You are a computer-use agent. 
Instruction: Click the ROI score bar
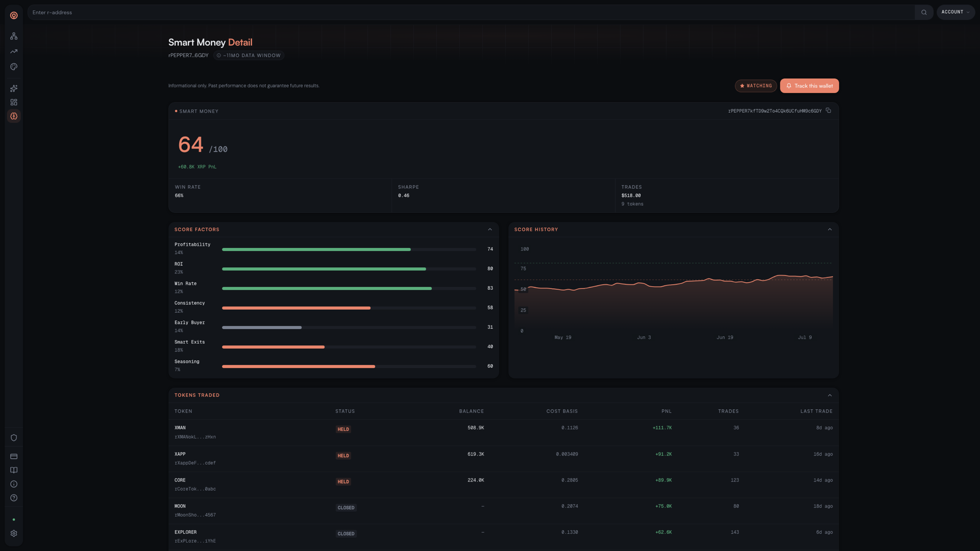(349, 269)
